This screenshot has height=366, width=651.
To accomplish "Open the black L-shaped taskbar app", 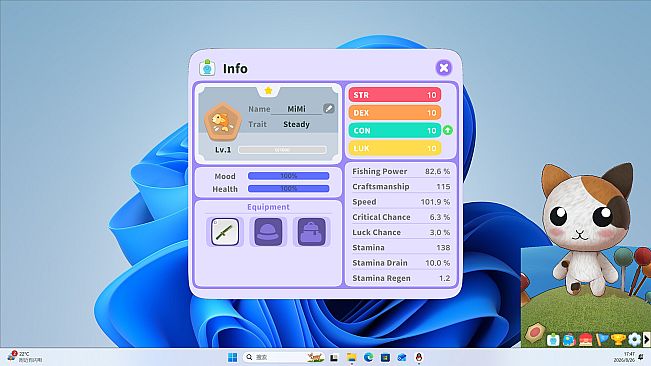I will 334,357.
